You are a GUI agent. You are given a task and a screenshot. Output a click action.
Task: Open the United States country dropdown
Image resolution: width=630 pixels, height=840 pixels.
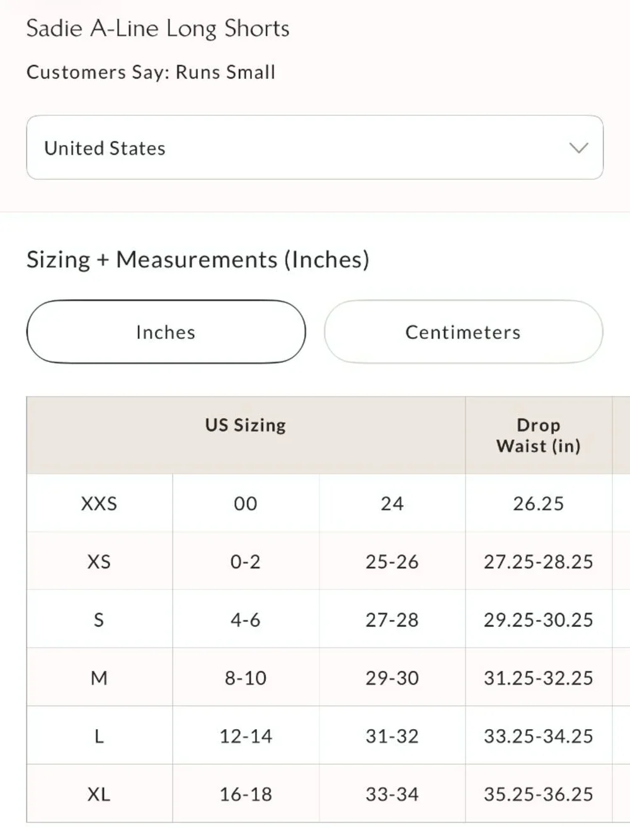tap(314, 147)
